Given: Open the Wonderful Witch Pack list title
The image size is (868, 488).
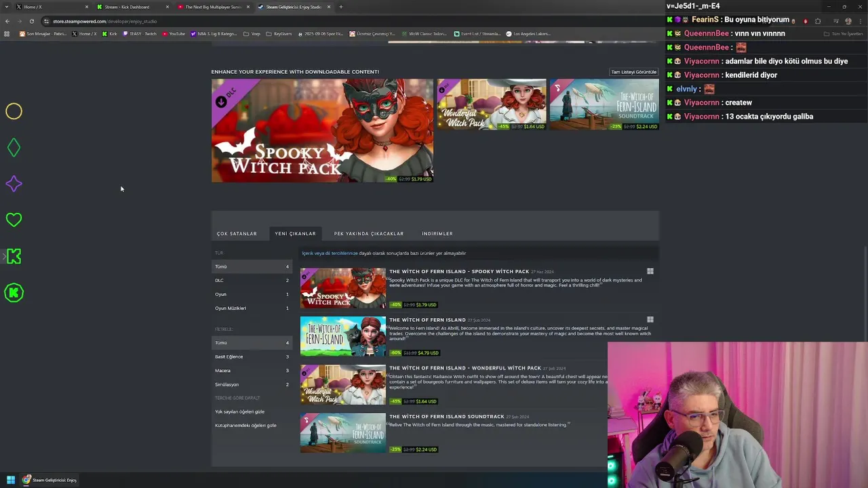Looking at the screenshot, I should click(x=465, y=368).
